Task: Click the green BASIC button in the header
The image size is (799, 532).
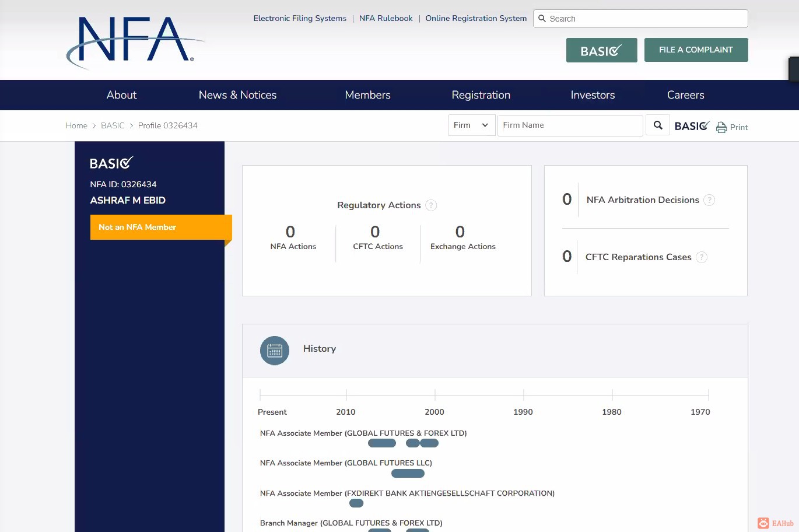Action: click(601, 50)
